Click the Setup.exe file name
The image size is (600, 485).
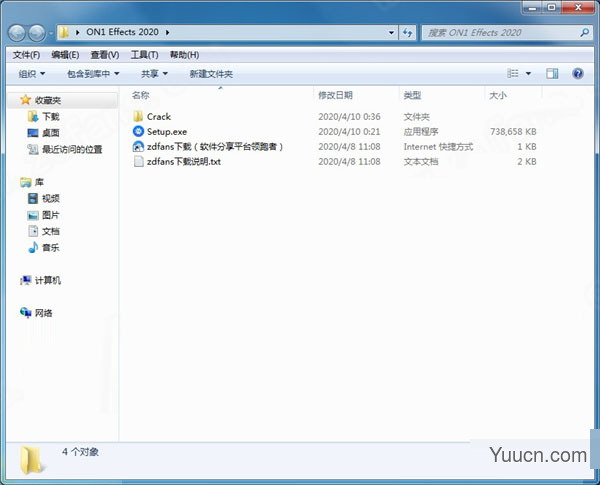167,132
